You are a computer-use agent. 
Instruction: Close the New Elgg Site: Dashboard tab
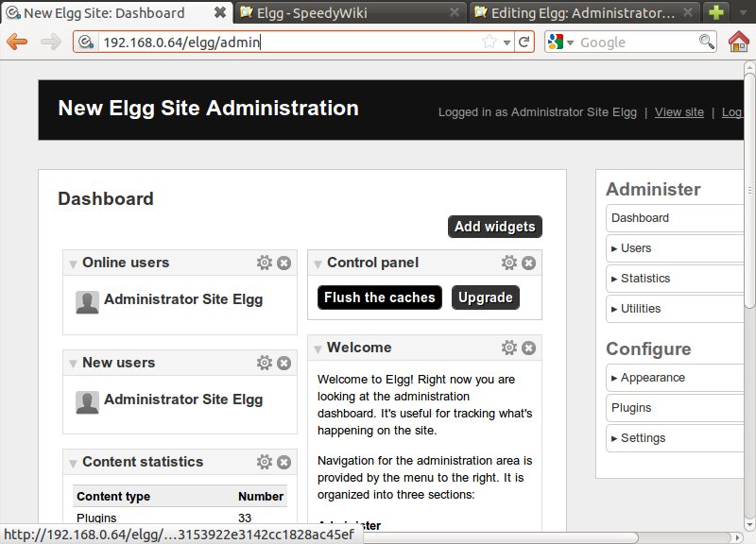[x=220, y=12]
